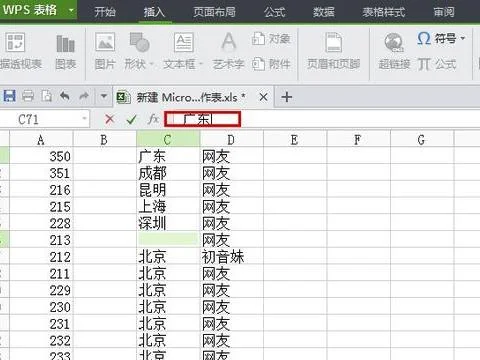
Task: Switch to the 开始 ribbon tab
Action: pyautogui.click(x=105, y=12)
